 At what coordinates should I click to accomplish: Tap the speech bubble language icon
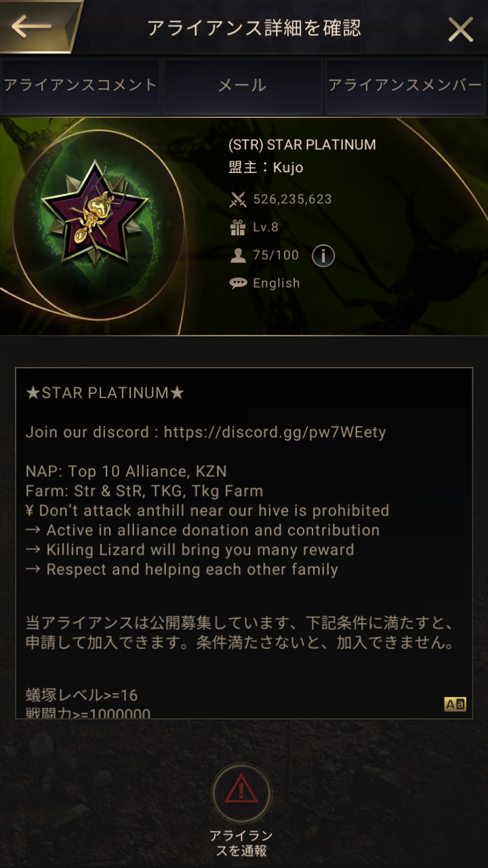click(238, 283)
